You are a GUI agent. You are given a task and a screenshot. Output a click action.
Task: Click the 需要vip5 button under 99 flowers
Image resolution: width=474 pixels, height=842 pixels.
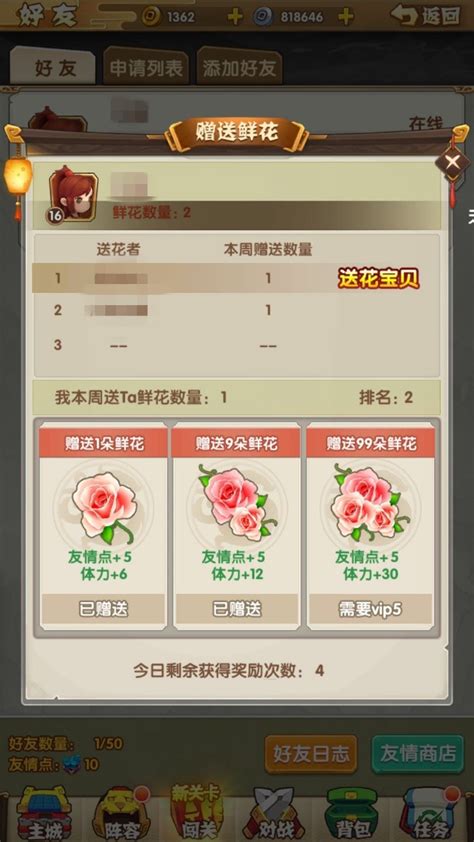pos(370,609)
